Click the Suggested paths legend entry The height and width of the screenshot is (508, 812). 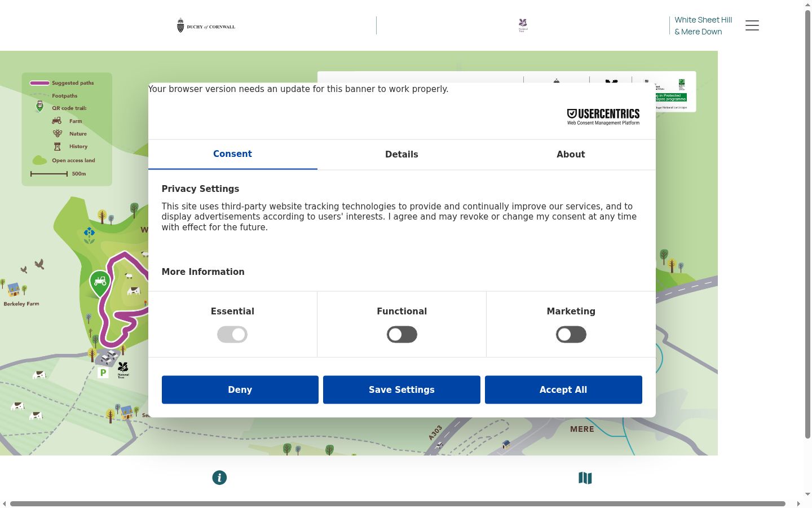point(62,83)
